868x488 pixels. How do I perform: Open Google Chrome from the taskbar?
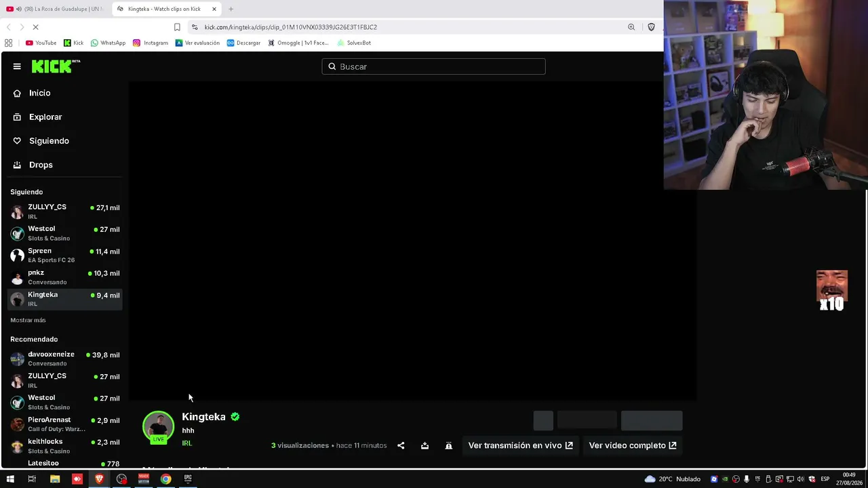165,479
